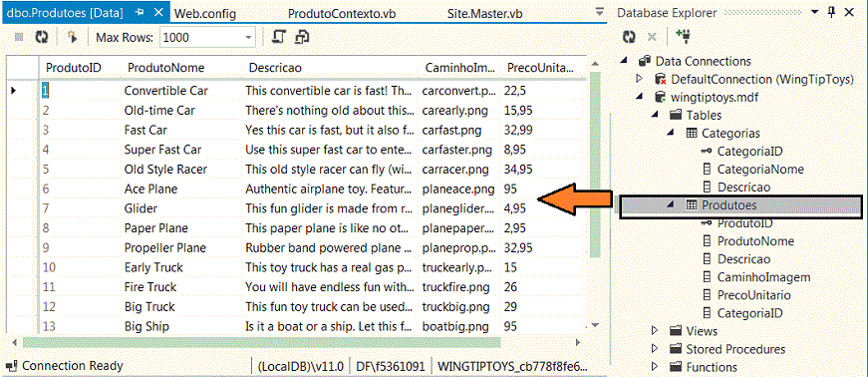
Task: Expand the DefaultConnection (WingTipToys) node
Action: (641, 79)
